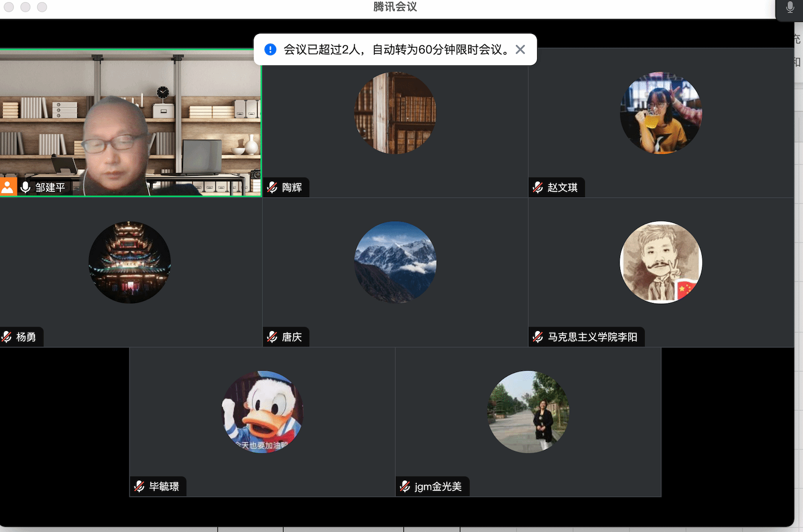Click muted microphone icon next to 杨勇
The width and height of the screenshot is (803, 532).
pos(7,337)
